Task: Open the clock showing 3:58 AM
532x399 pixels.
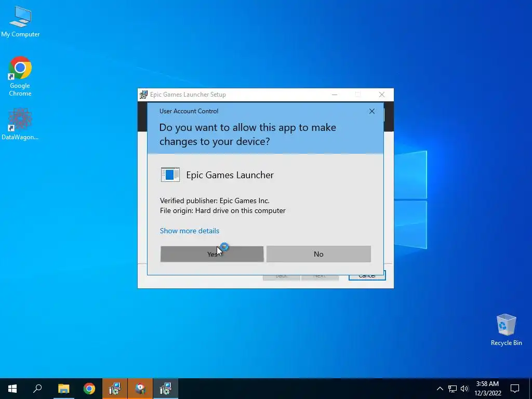Action: tap(487, 389)
